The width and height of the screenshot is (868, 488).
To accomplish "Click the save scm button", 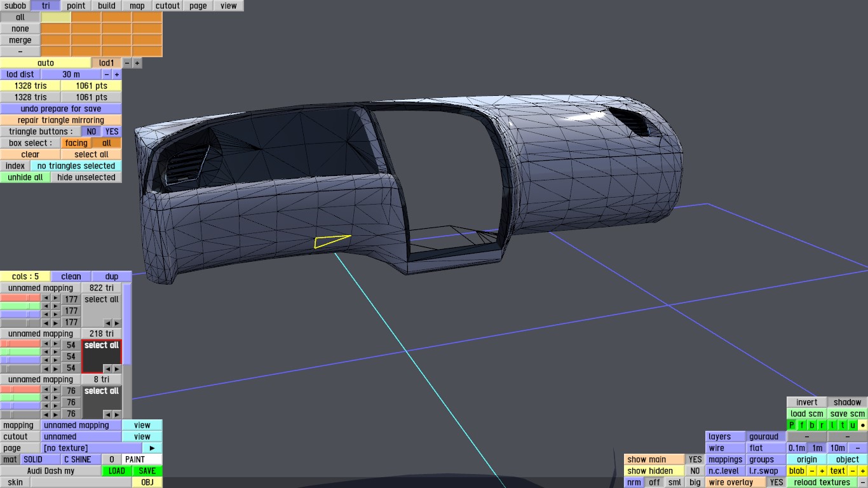I will [x=848, y=414].
